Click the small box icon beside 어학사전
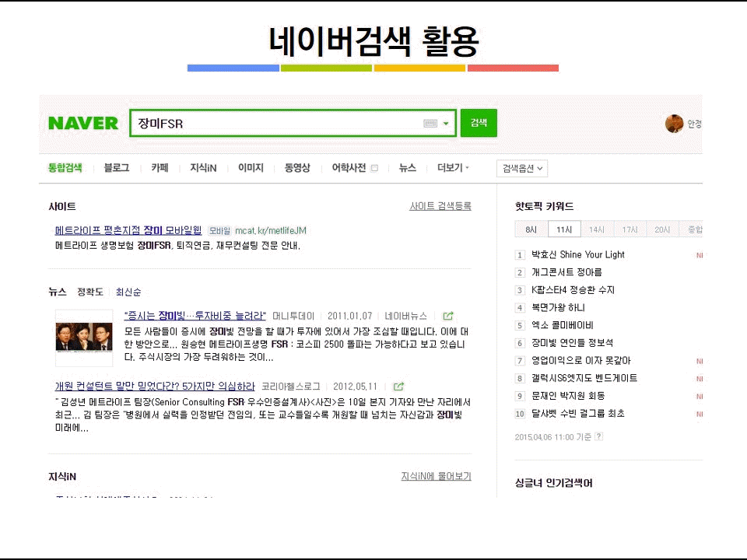 [374, 168]
